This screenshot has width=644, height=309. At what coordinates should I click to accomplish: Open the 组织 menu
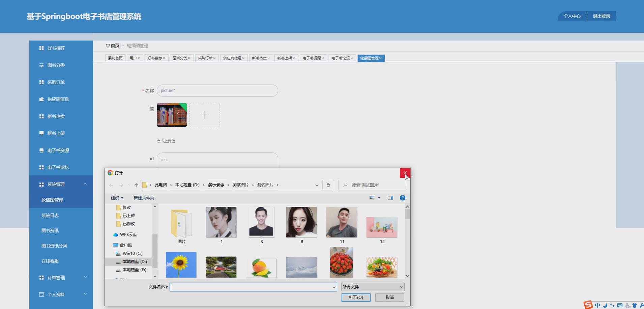coord(117,198)
